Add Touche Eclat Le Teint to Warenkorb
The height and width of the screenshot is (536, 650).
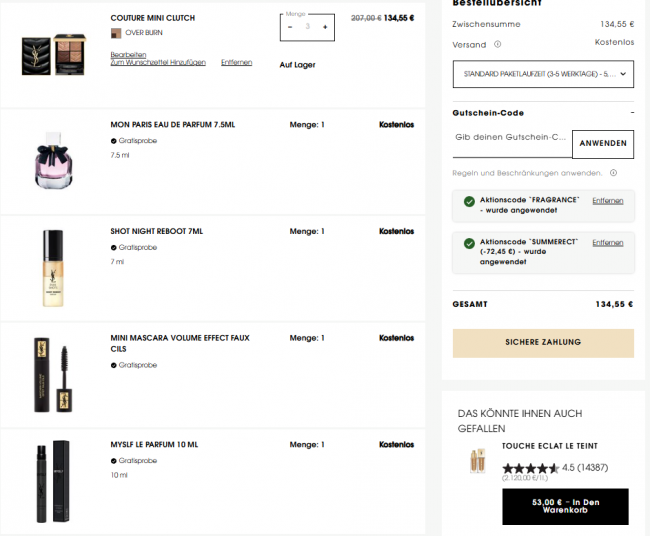(x=565, y=507)
